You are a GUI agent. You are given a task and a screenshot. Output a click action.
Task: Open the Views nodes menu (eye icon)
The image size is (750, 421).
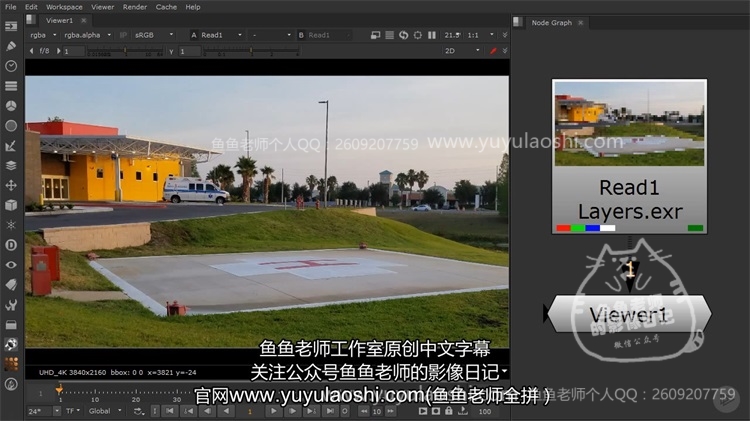tap(11, 265)
